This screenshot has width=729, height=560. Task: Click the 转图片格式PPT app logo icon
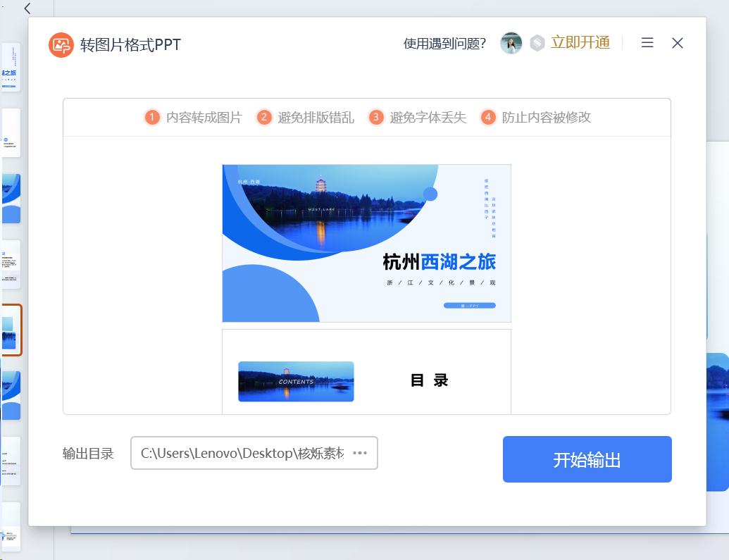pyautogui.click(x=61, y=45)
